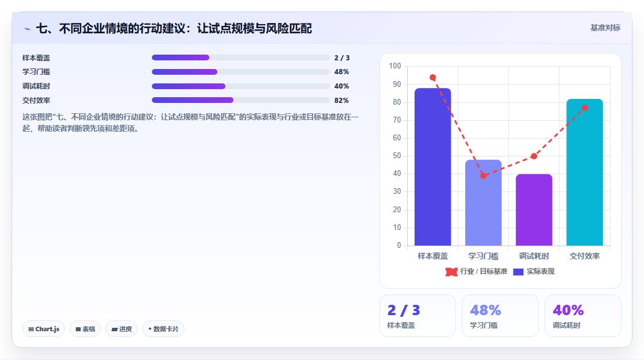644x360 pixels.
Task: Click the 进度 tag chip
Action: tap(121, 329)
